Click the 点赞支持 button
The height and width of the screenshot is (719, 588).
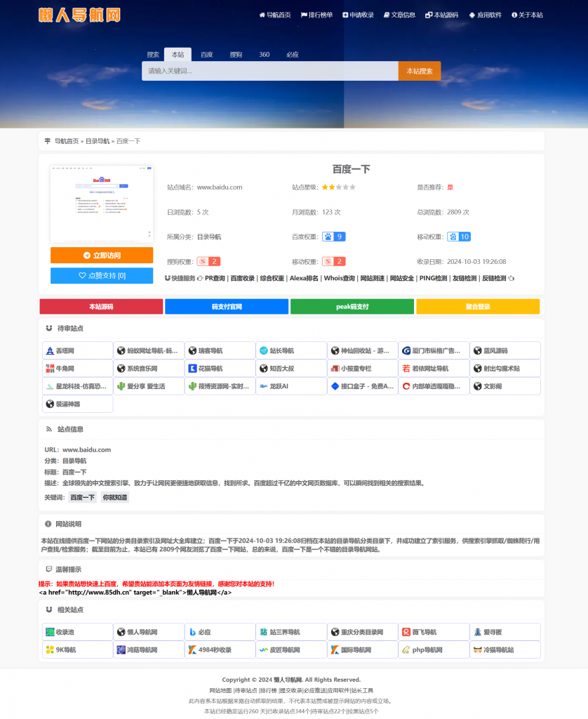[x=101, y=276]
